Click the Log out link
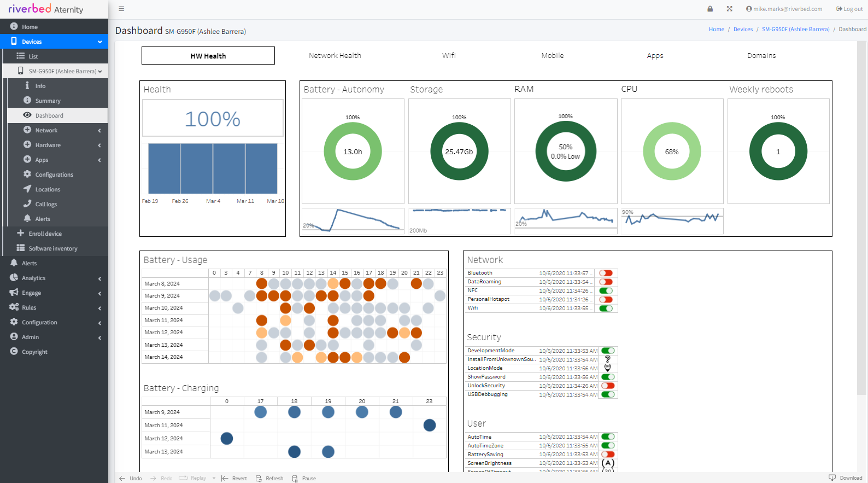The height and width of the screenshot is (483, 868). pyautogui.click(x=849, y=9)
